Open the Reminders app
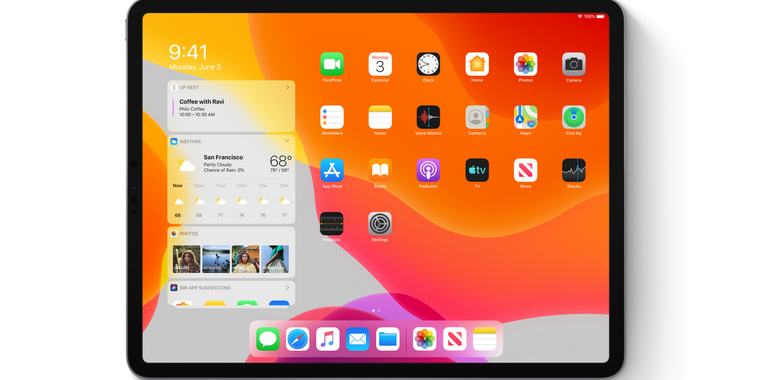This screenshot has height=380, width=760. coord(332,117)
